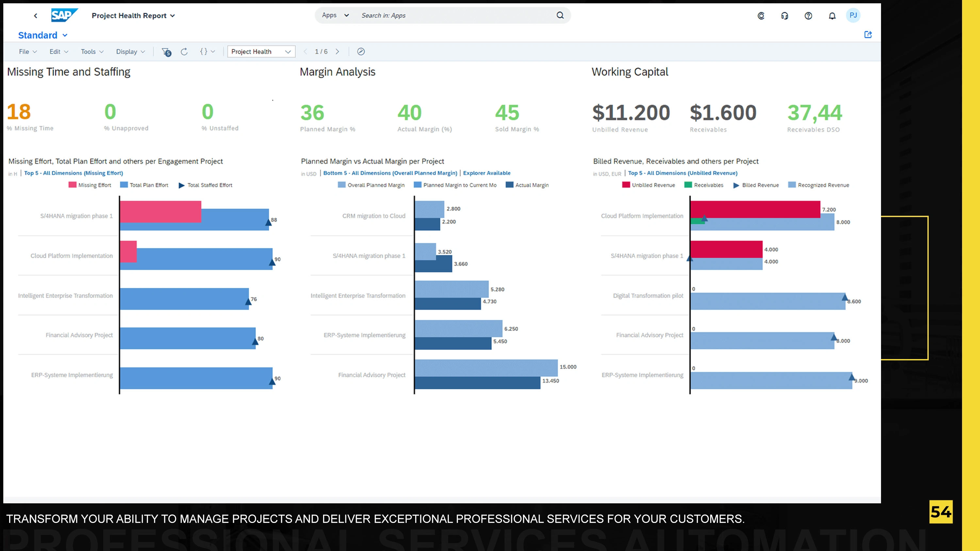This screenshot has width=980, height=551.
Task: Open the filter icon with badge 5
Action: coord(166,52)
